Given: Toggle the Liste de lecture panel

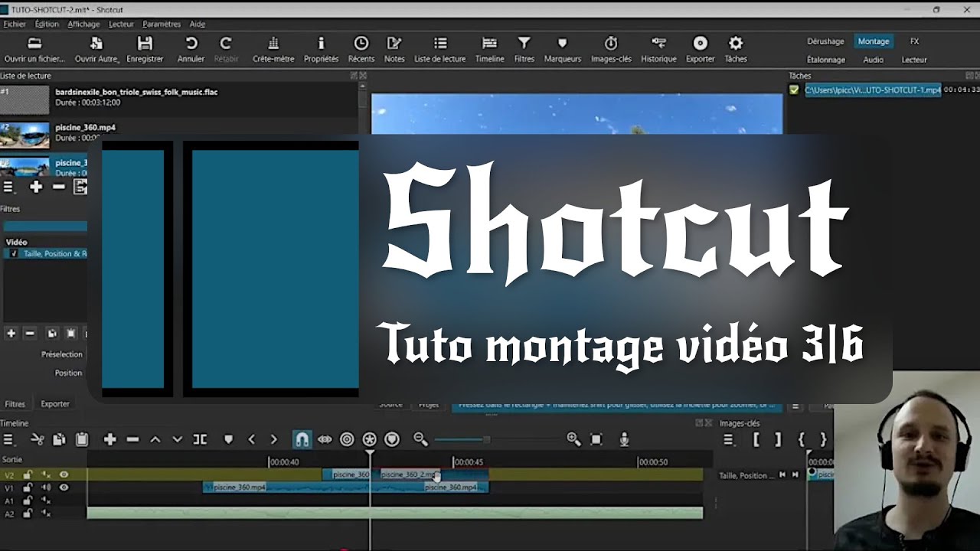Looking at the screenshot, I should click(439, 50).
